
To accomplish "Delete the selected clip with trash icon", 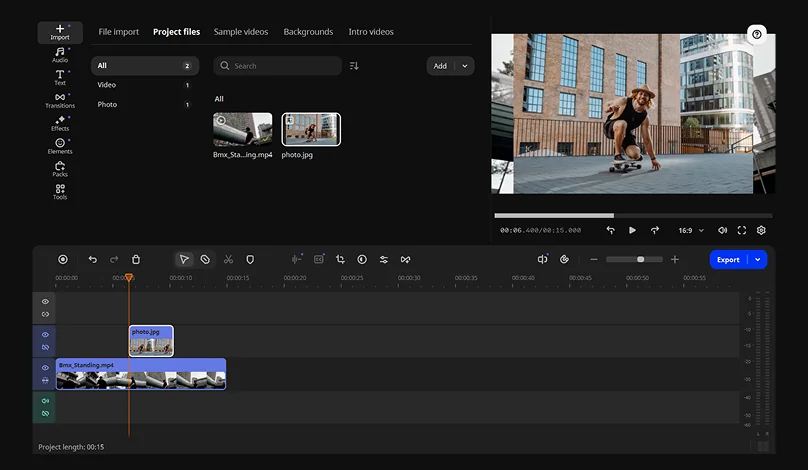I will (x=136, y=259).
